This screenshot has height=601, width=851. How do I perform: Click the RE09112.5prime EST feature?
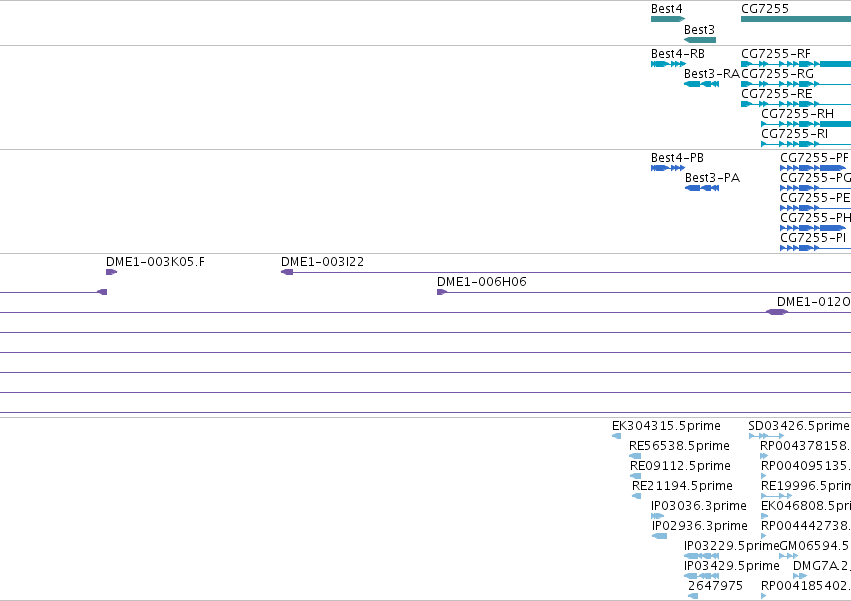(x=635, y=476)
